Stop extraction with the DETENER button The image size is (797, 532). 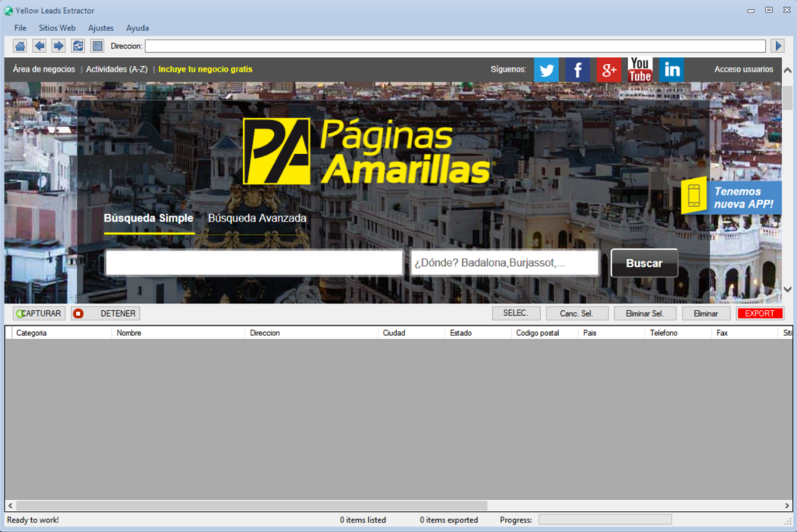point(106,313)
